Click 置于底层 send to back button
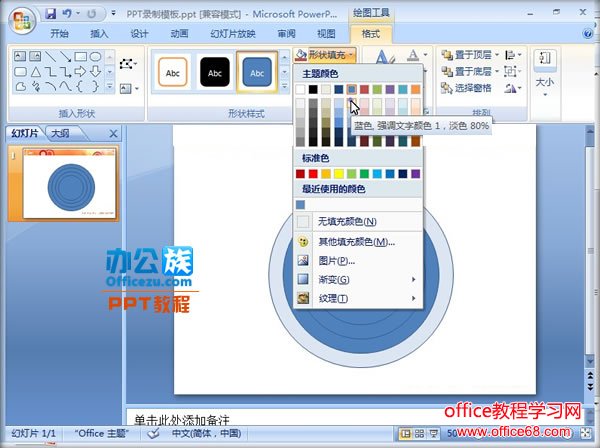 [x=467, y=71]
